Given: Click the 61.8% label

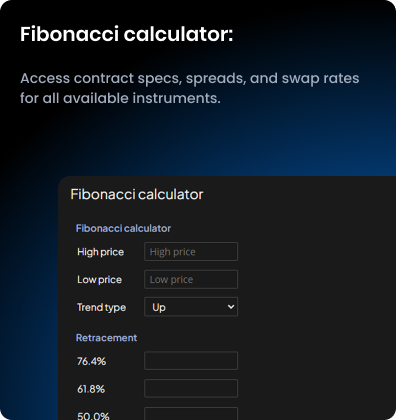Looking at the screenshot, I should tap(91, 389).
